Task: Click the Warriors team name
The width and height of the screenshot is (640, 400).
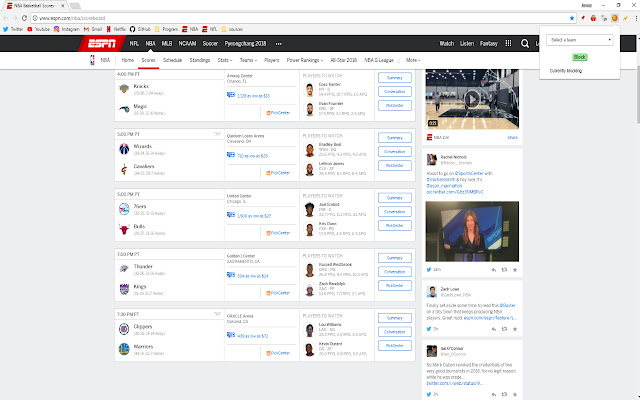Action: pyautogui.click(x=143, y=347)
